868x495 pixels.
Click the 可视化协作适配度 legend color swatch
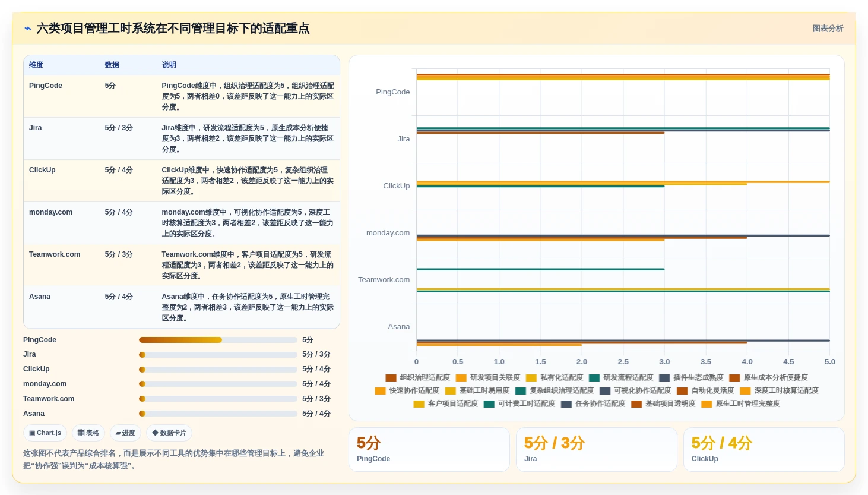click(x=605, y=391)
